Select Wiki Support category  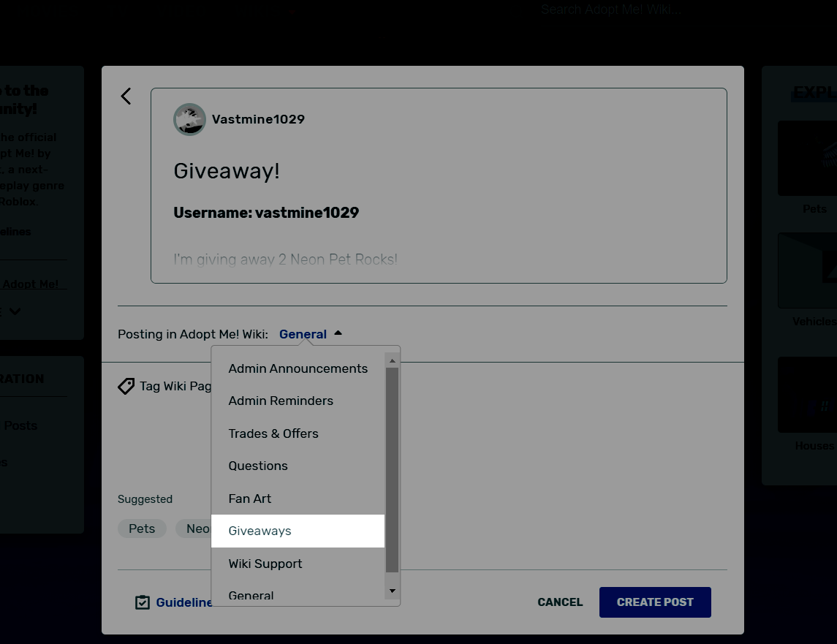[x=298, y=564]
